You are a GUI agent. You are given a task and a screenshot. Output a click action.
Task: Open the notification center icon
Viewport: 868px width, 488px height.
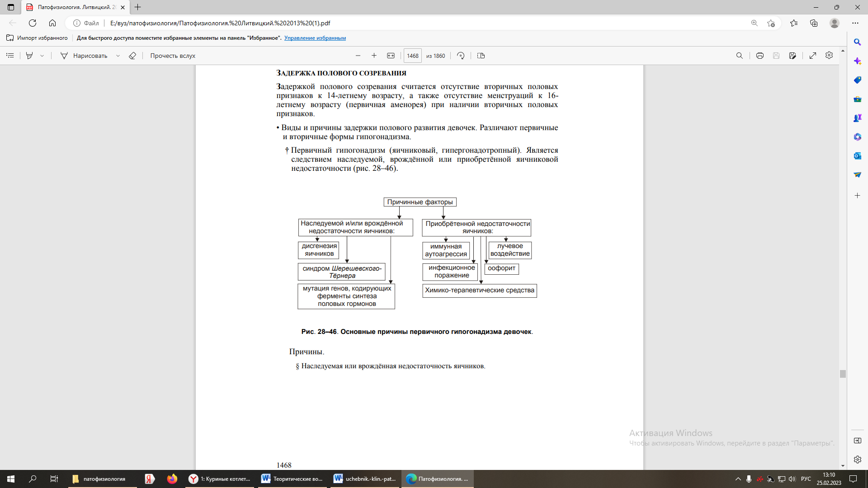853,479
